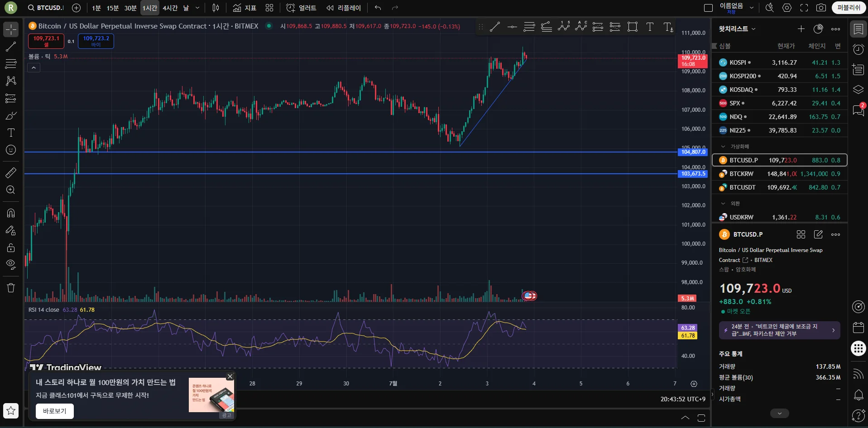Open help center question mark icon
868x428 pixels.
pyautogui.click(x=858, y=415)
